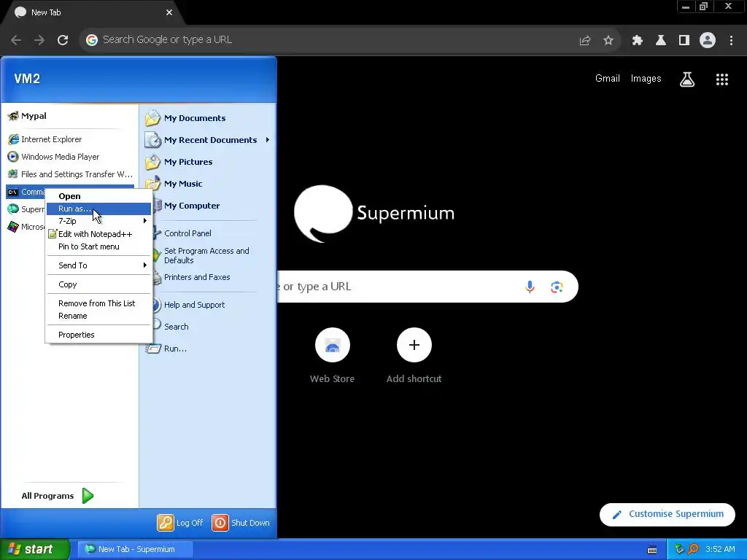The image size is (747, 560).
Task: Click the Shut Down power icon
Action: coord(220,522)
